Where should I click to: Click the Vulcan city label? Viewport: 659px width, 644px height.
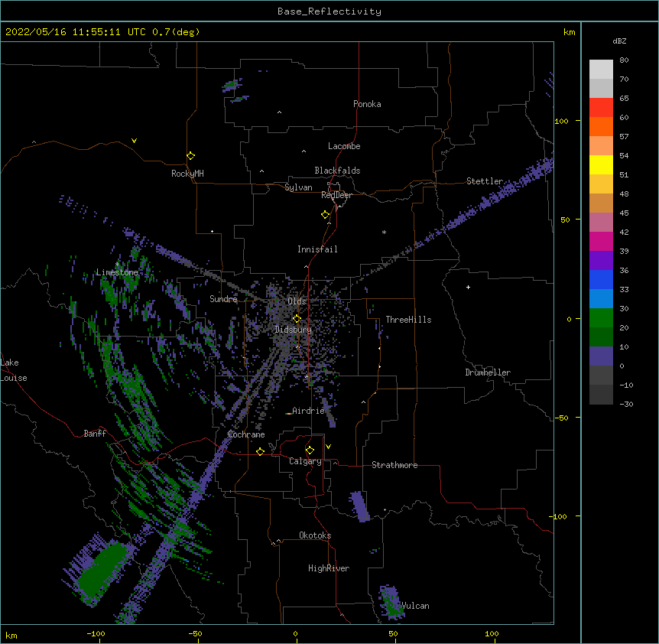[x=415, y=606]
